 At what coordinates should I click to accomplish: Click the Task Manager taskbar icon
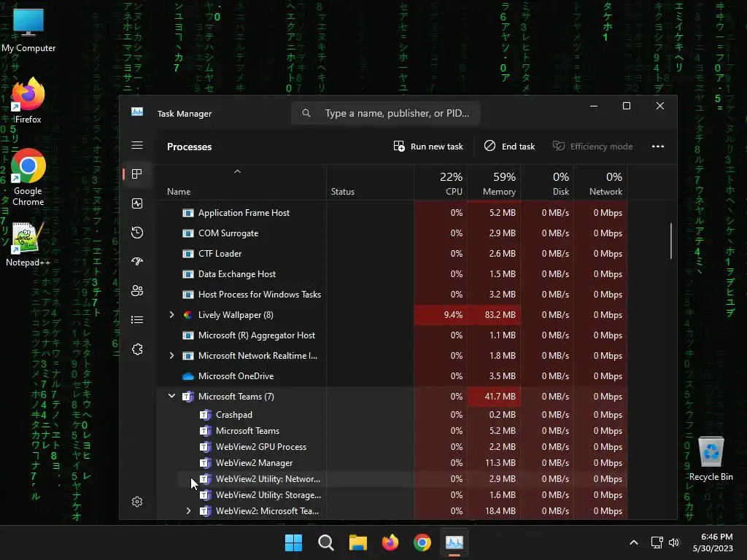point(454,542)
